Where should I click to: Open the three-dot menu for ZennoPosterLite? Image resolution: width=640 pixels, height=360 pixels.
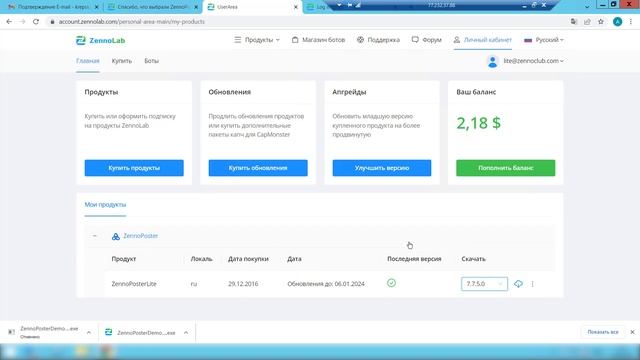[x=532, y=284]
